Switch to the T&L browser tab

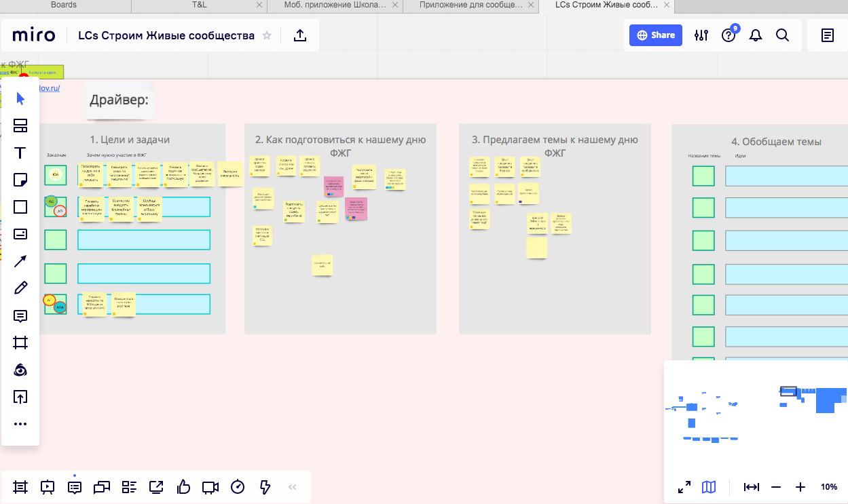[200, 5]
